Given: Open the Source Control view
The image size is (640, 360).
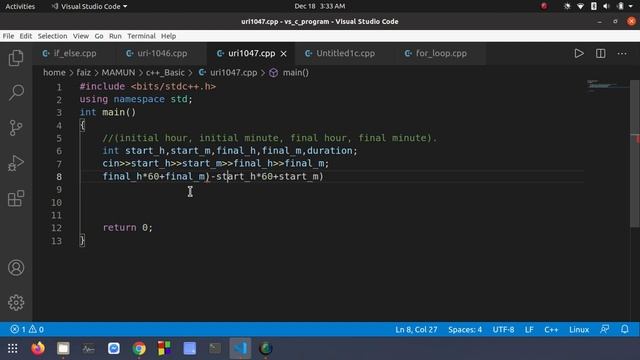Looking at the screenshot, I should tap(16, 128).
